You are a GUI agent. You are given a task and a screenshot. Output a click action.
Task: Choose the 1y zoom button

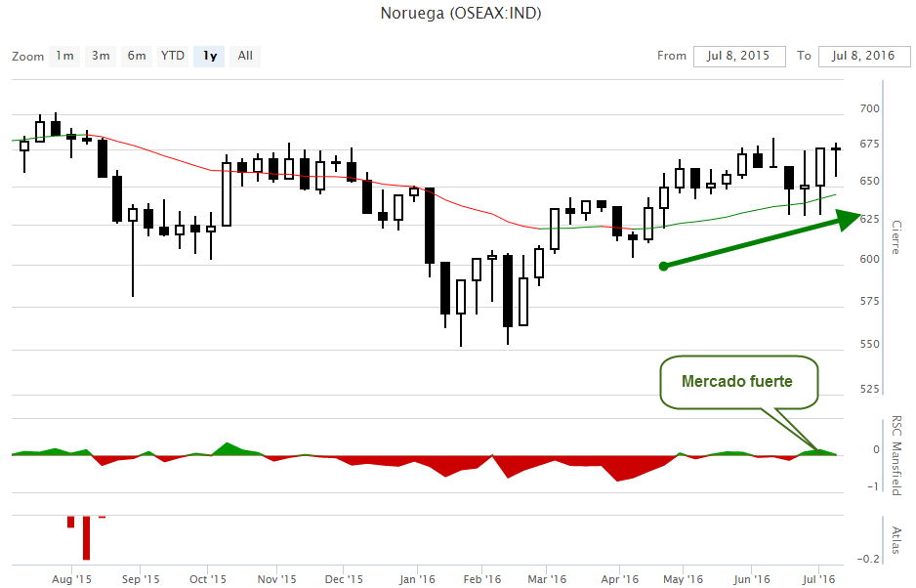pos(209,56)
